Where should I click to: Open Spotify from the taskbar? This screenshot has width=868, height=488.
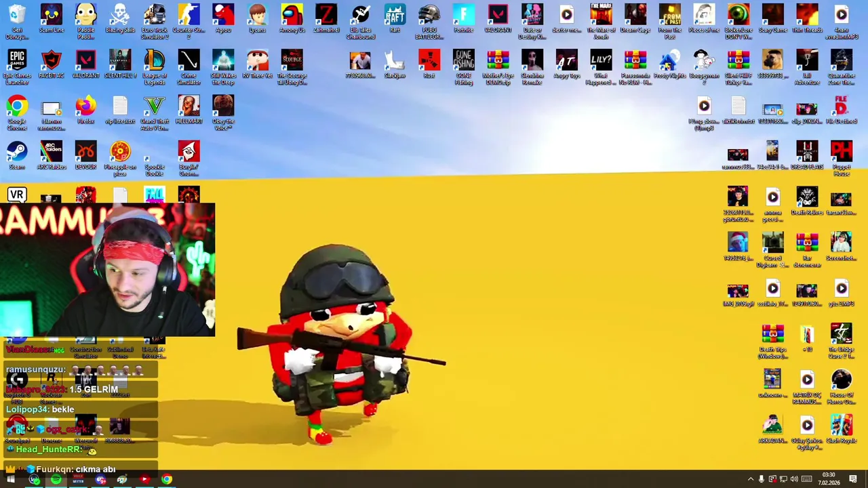tap(56, 479)
